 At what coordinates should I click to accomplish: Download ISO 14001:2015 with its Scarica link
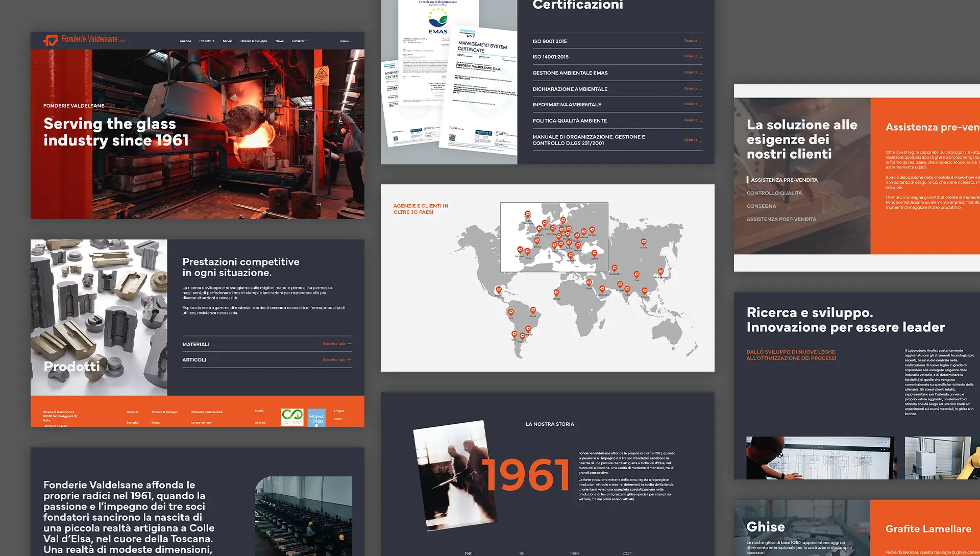pos(693,56)
